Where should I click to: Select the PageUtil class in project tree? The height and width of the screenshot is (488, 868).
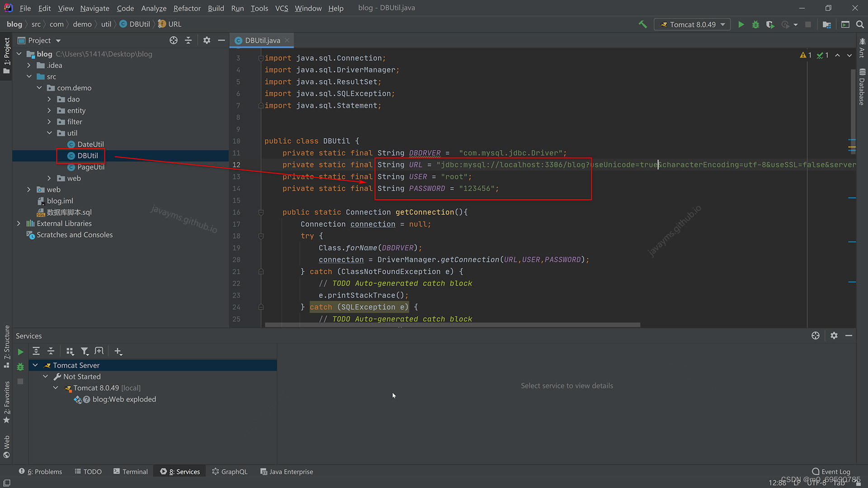pos(90,167)
